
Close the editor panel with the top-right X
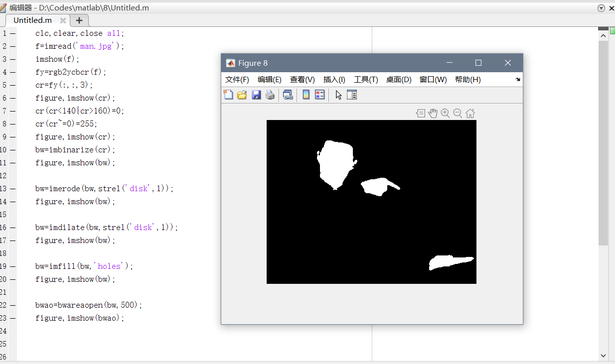coord(611,8)
